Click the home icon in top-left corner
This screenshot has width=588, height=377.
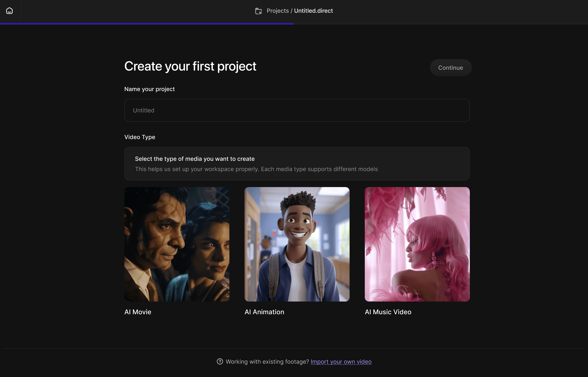pos(10,11)
